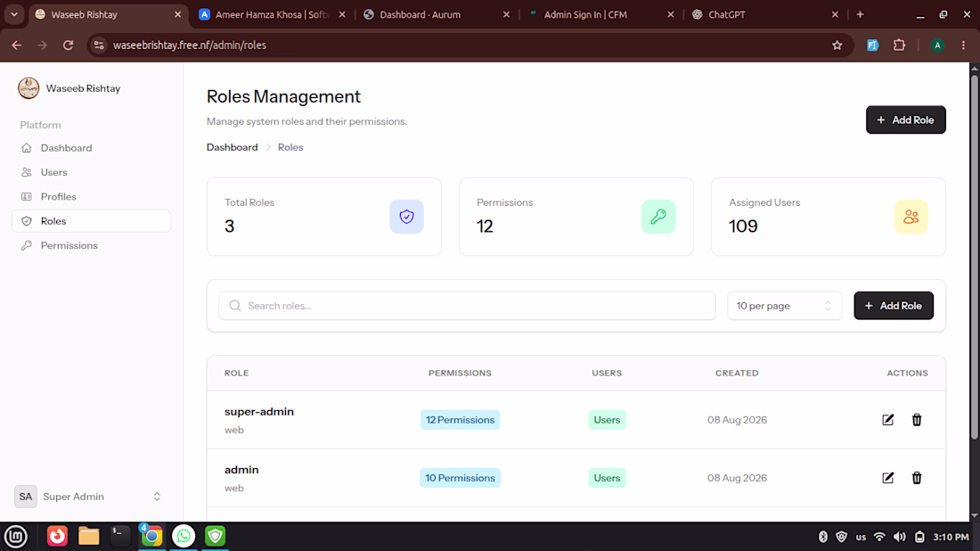Click the Total Roles shield icon
The height and width of the screenshot is (551, 980).
tap(406, 217)
